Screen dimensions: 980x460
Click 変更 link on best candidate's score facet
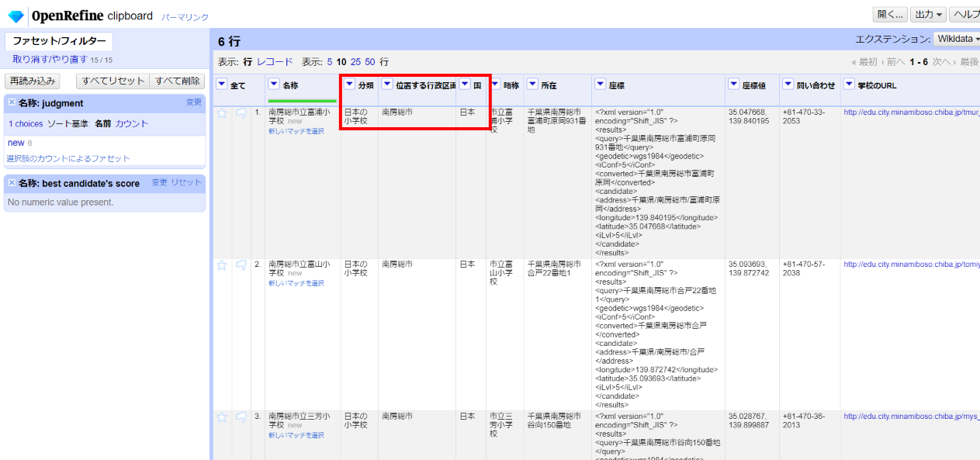click(159, 182)
